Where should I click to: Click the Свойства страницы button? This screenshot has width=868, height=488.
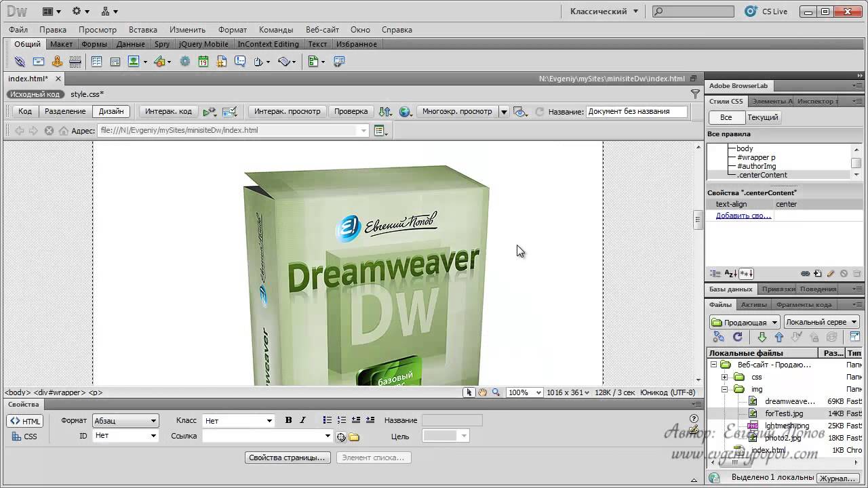tap(288, 457)
